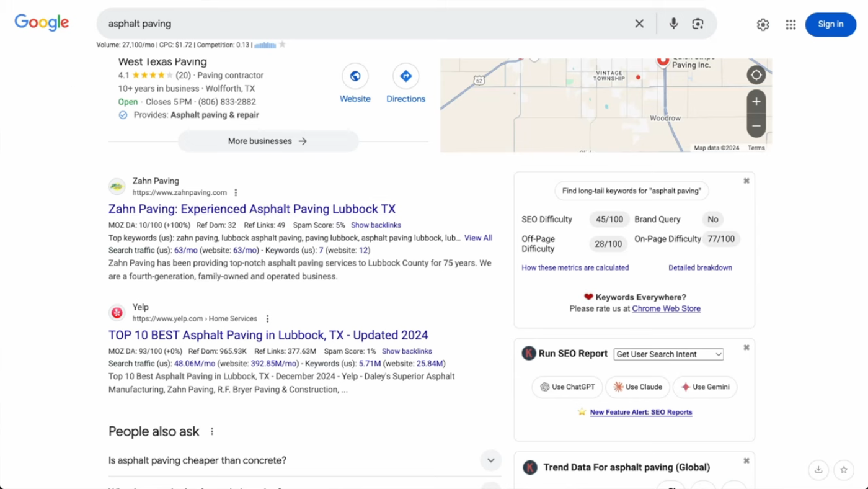Click Zahn Paving site favicon
This screenshot has height=489, width=868.
tap(117, 186)
